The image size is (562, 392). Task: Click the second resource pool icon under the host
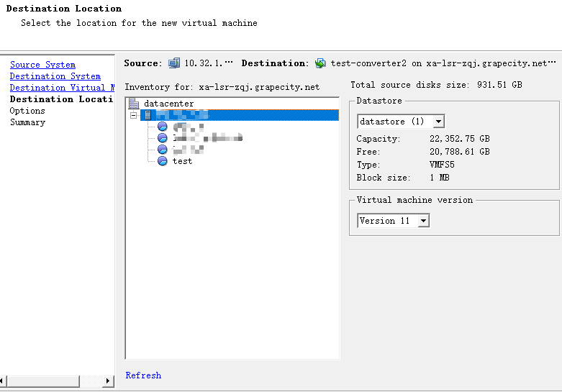[x=162, y=138]
